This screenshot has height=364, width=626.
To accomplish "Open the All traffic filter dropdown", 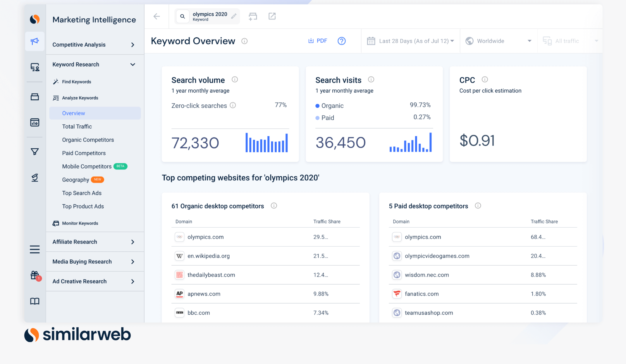I will 570,41.
